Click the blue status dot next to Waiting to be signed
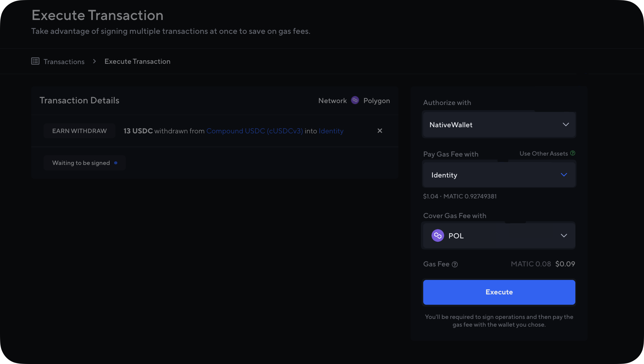The width and height of the screenshot is (644, 364). pyautogui.click(x=116, y=163)
